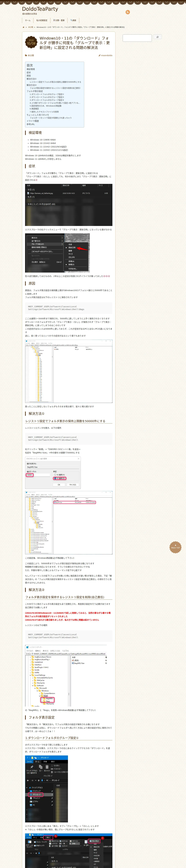186x868 pixels.
Task: Open TOC entry 5.設定保持のため、Windowsの再起動
Action: click(46, 106)
